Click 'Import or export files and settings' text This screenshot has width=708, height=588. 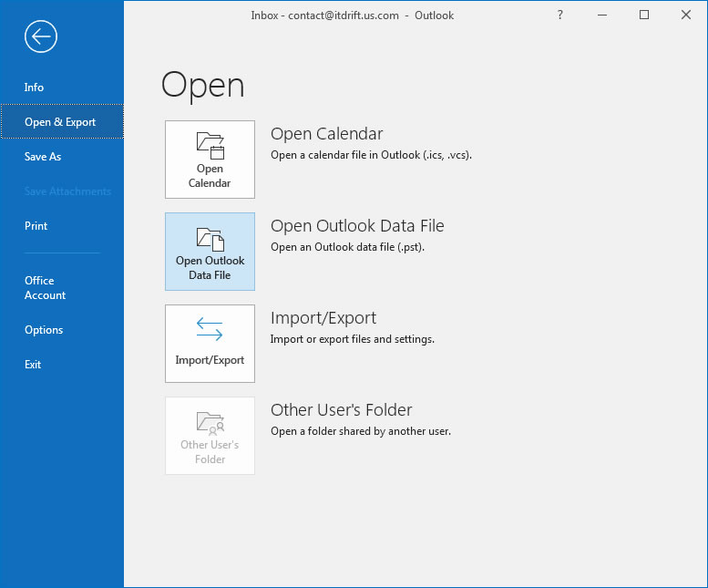(x=353, y=339)
